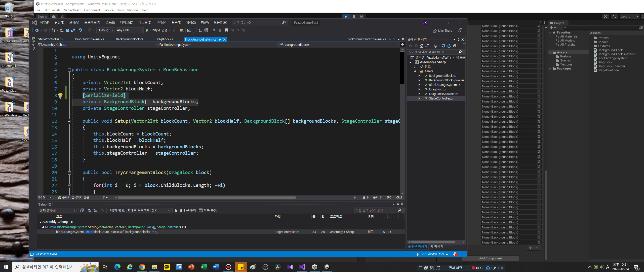The width and height of the screenshot is (644, 272).
Task: Click the lightbulb quick action on line 8
Action: [x=60, y=95]
